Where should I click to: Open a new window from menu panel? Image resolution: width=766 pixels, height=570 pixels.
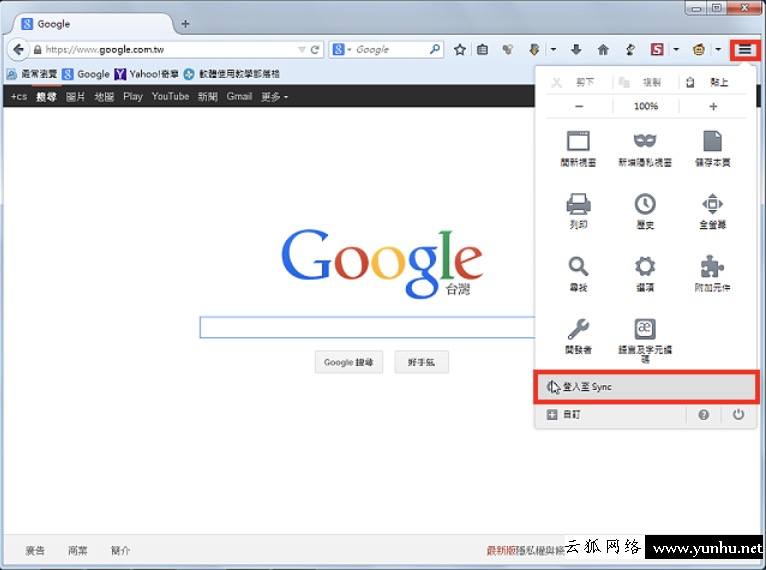pyautogui.click(x=578, y=149)
